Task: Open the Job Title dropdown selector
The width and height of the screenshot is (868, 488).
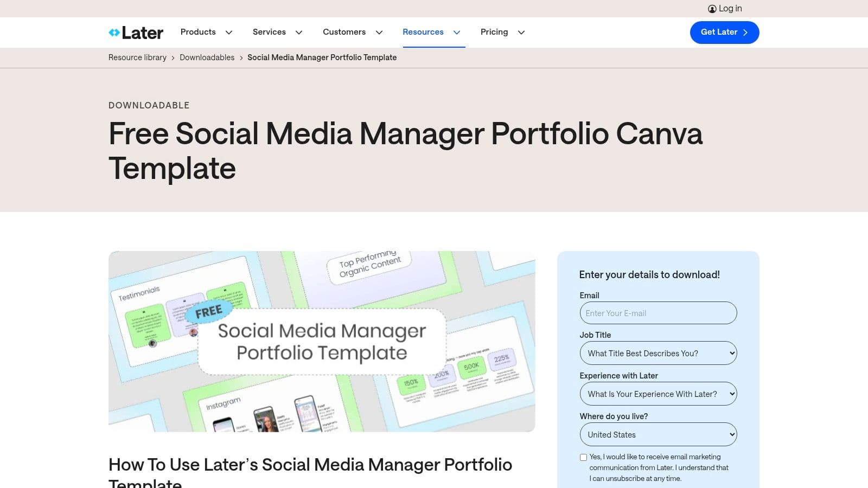Action: tap(658, 353)
